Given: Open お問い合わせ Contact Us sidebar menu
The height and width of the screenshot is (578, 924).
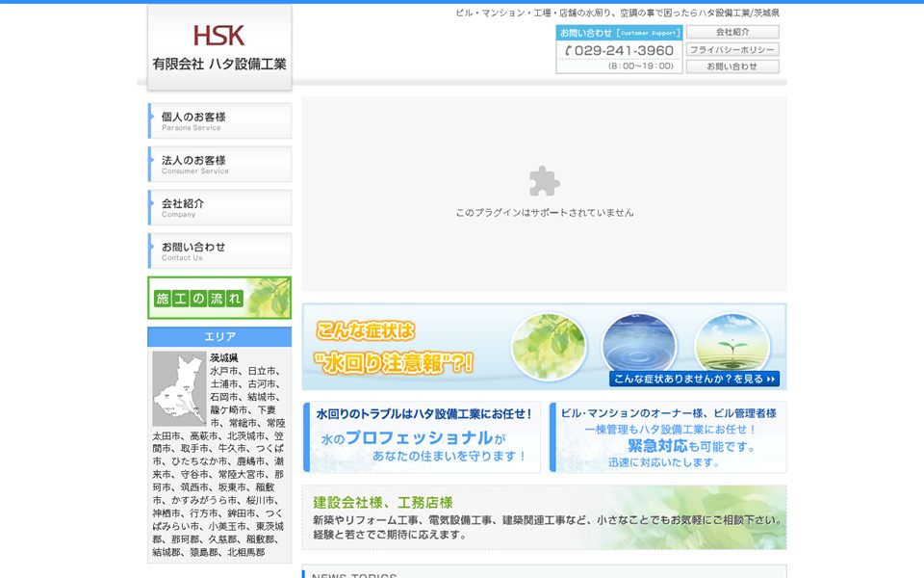Looking at the screenshot, I should pyautogui.click(x=219, y=250).
